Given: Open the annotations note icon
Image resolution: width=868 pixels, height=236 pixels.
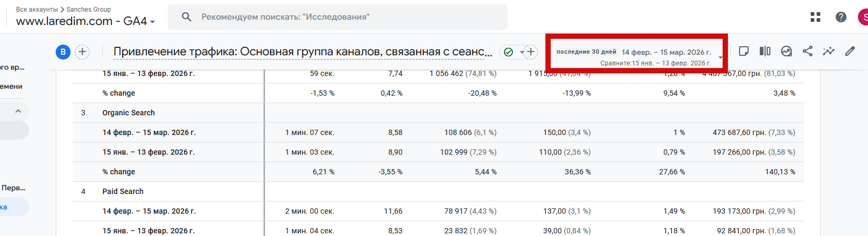Looking at the screenshot, I should pyautogui.click(x=744, y=51).
